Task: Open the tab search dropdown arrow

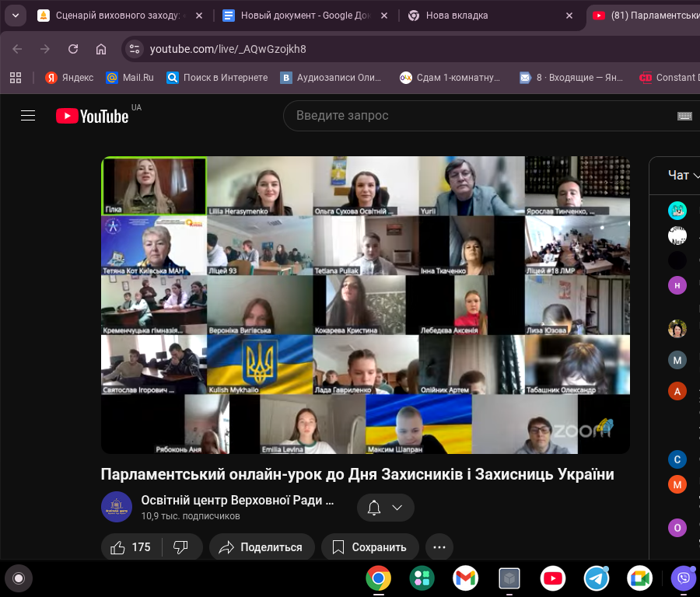Action: (16, 16)
